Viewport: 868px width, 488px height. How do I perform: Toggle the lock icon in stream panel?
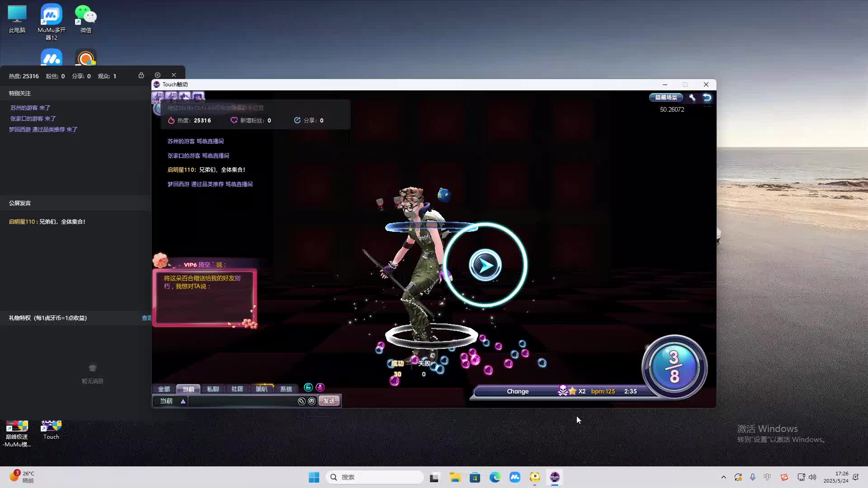point(141,75)
